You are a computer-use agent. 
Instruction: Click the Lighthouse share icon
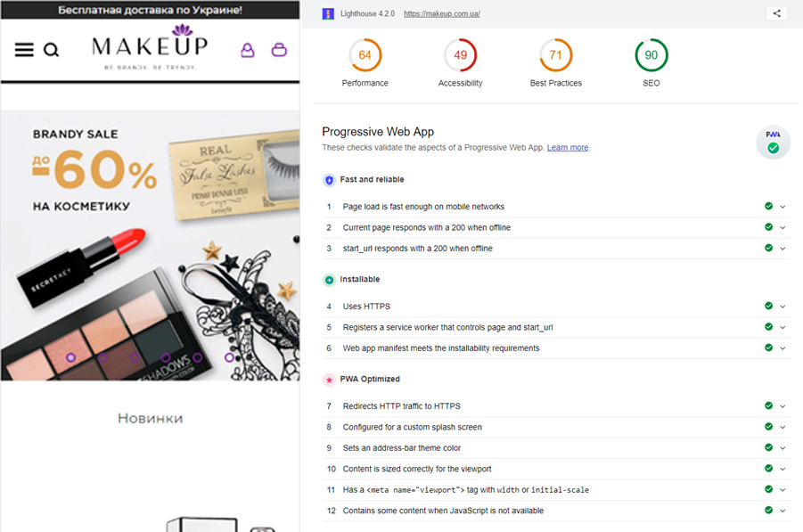click(x=777, y=13)
